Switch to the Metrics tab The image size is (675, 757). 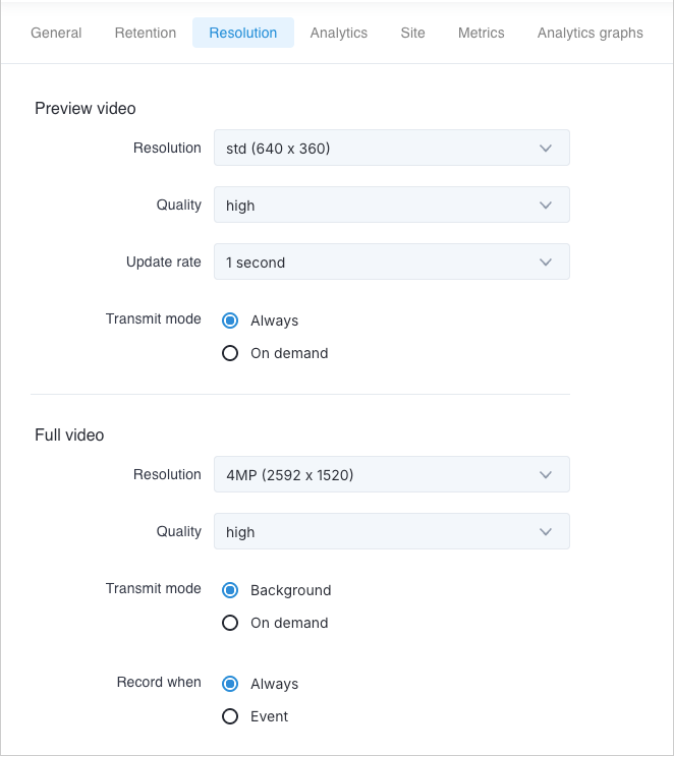coord(481,33)
